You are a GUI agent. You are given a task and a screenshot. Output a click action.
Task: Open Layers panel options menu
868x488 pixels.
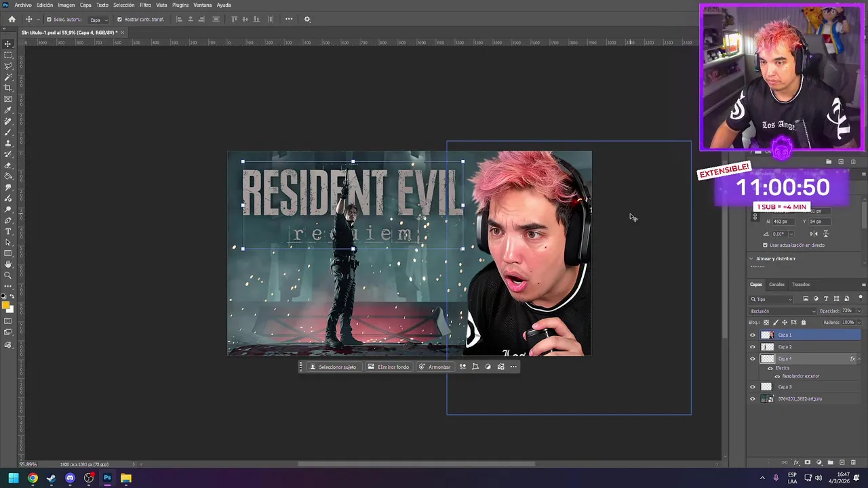coord(863,285)
